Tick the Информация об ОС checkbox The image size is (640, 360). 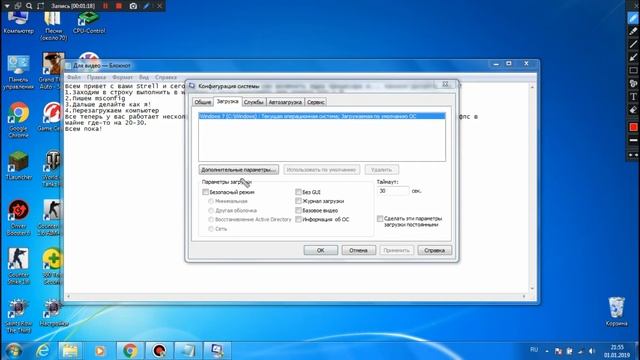pos(298,220)
